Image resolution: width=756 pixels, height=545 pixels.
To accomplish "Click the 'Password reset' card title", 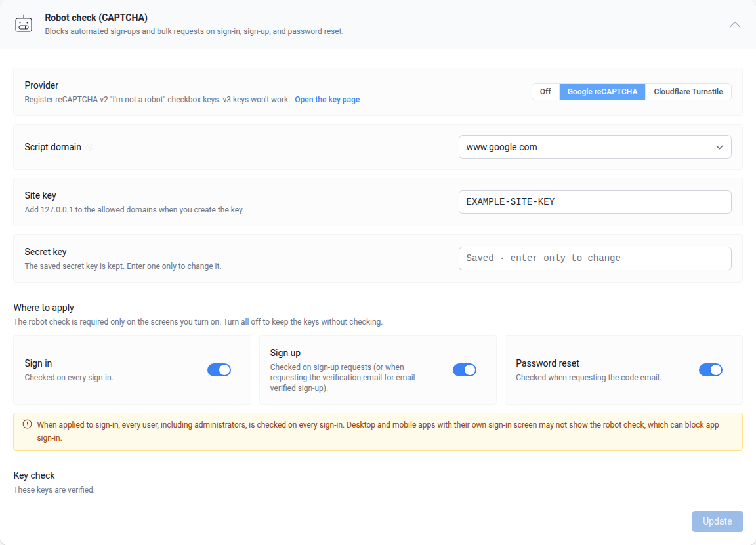I will pos(547,363).
